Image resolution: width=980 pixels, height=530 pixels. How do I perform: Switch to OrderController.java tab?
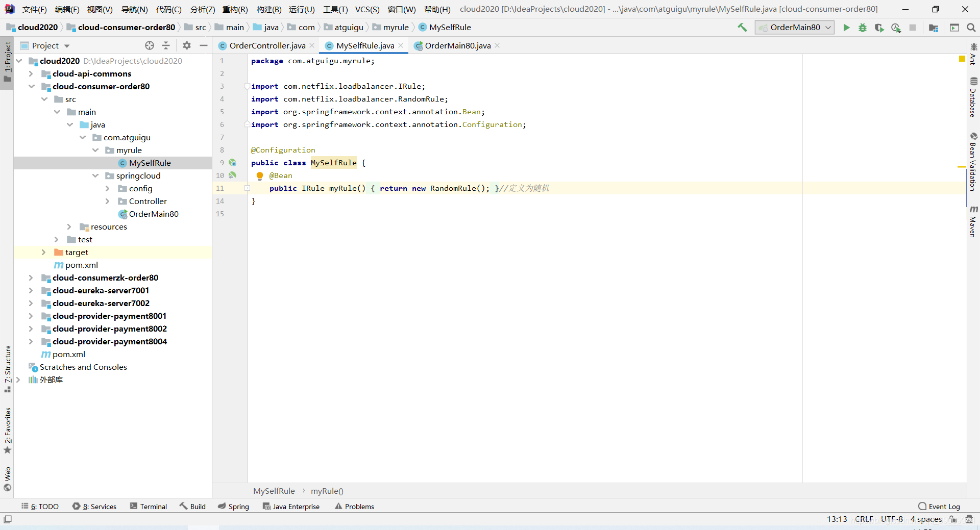click(x=267, y=45)
